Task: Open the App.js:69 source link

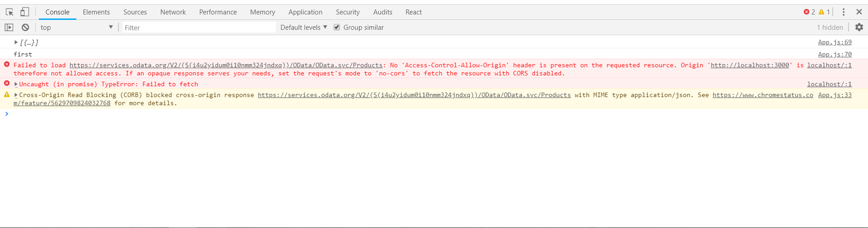Action: point(835,42)
